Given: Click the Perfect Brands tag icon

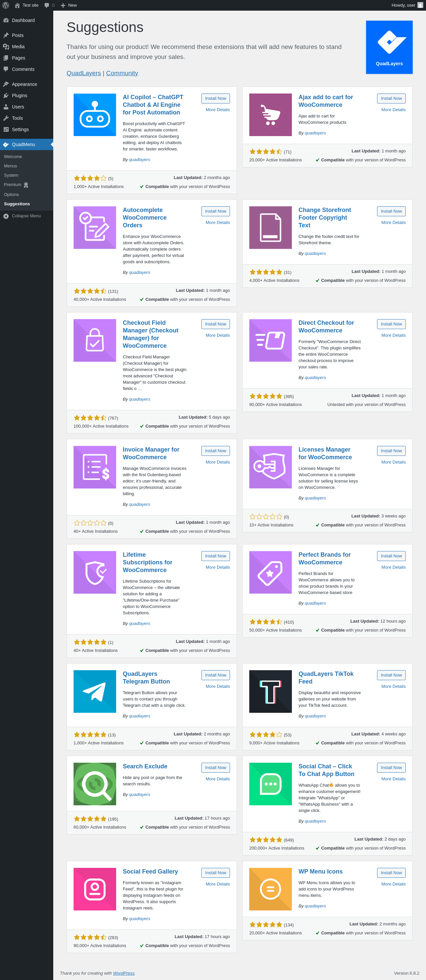Looking at the screenshot, I should tap(271, 572).
